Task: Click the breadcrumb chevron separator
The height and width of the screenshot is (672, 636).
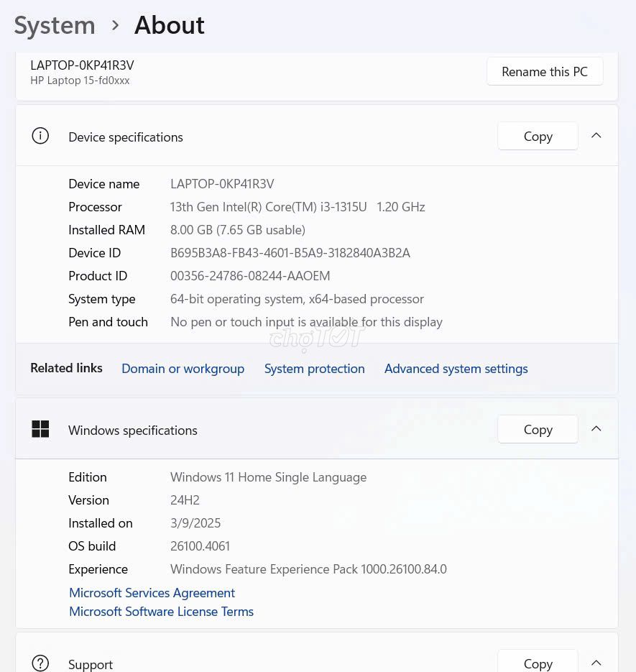Action: coord(115,26)
